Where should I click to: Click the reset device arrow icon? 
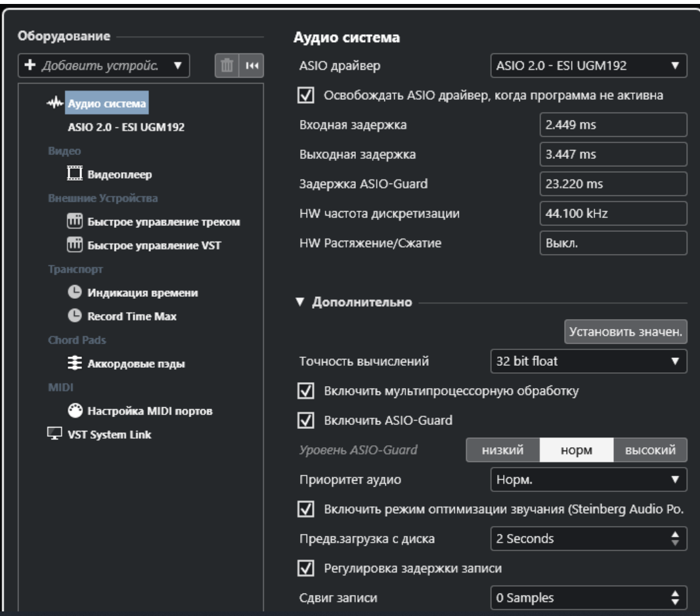249,66
